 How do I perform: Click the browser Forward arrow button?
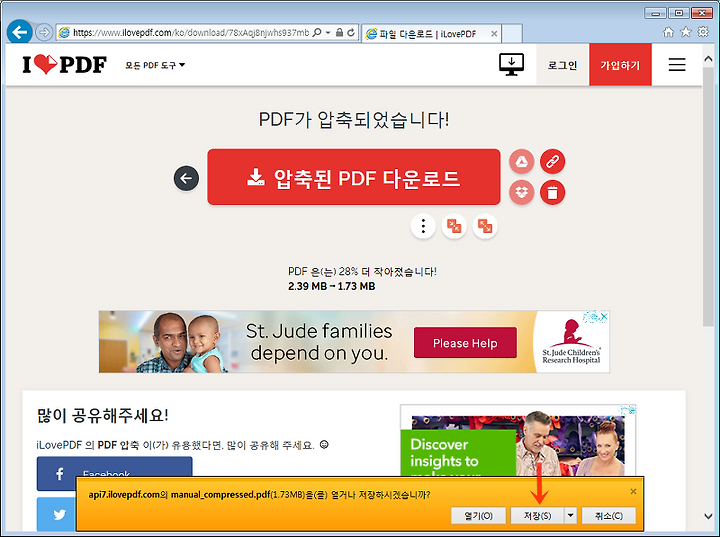coord(44,32)
